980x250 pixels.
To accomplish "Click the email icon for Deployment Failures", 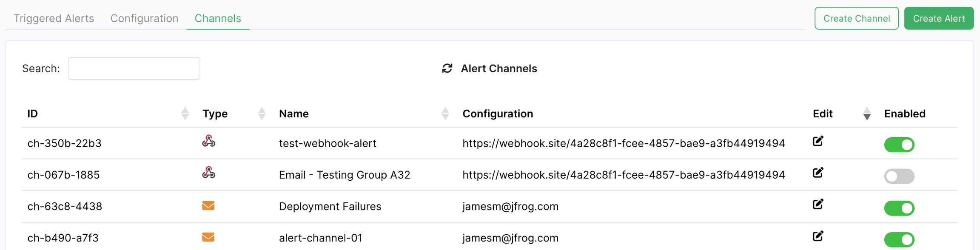I will pos(208,206).
